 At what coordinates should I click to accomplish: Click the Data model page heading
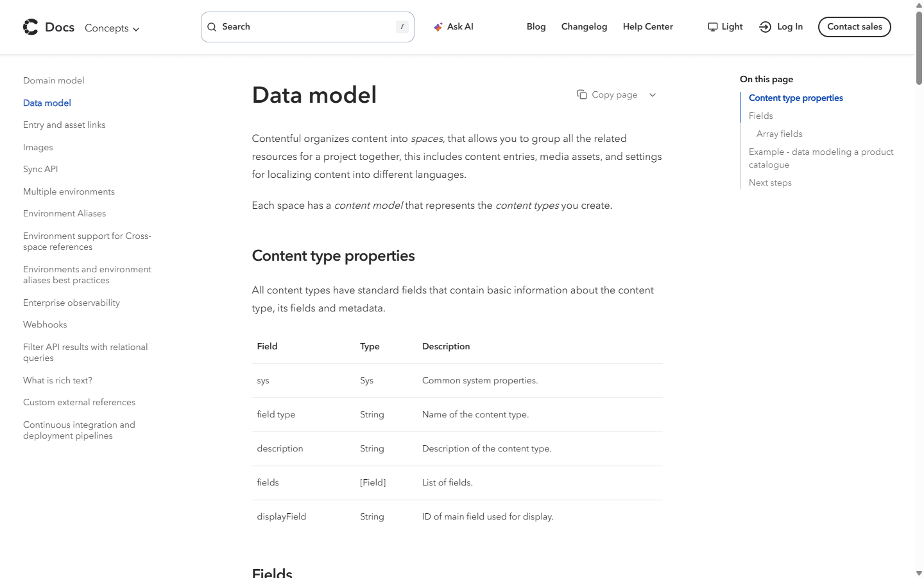coord(314,95)
